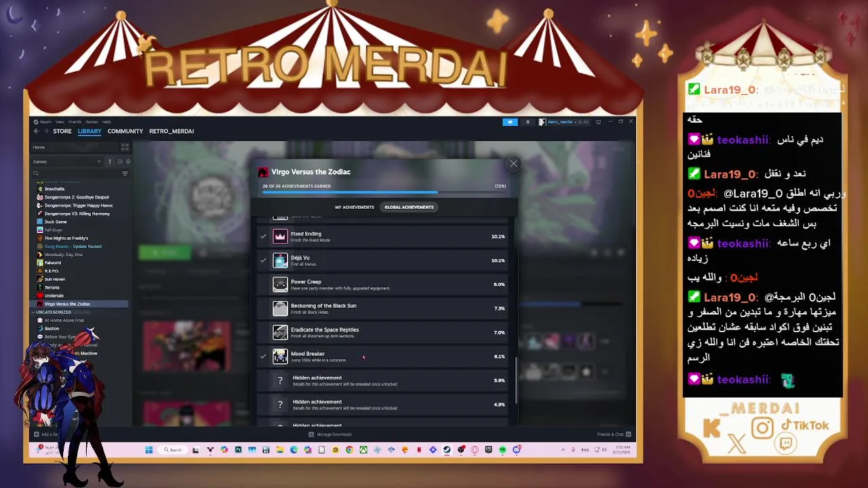Click the Eradicate the Space Reptiles icon
The height and width of the screenshot is (488, 868).
coord(280,332)
